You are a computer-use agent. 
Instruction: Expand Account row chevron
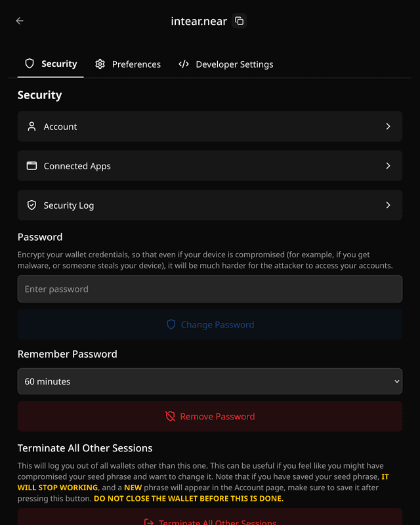pyautogui.click(x=388, y=126)
